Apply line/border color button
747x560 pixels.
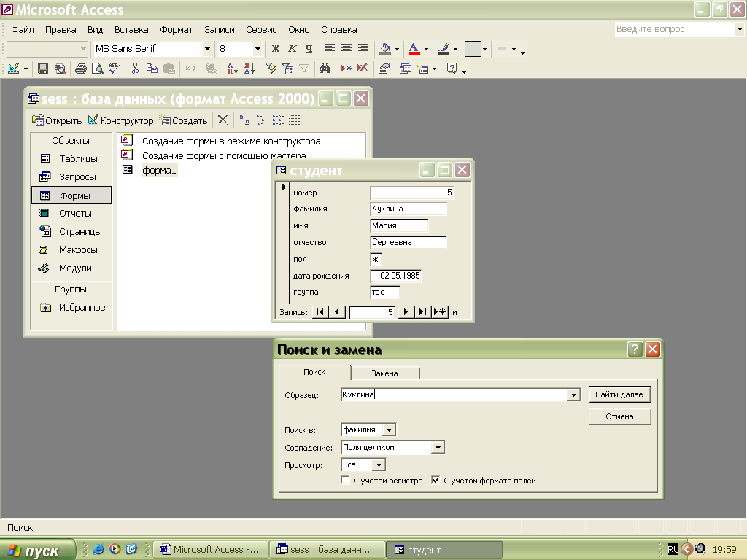click(x=443, y=49)
